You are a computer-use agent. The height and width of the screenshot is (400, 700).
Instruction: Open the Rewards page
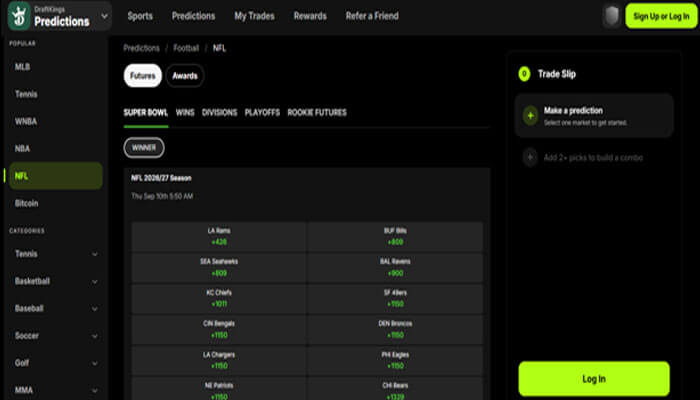click(310, 16)
